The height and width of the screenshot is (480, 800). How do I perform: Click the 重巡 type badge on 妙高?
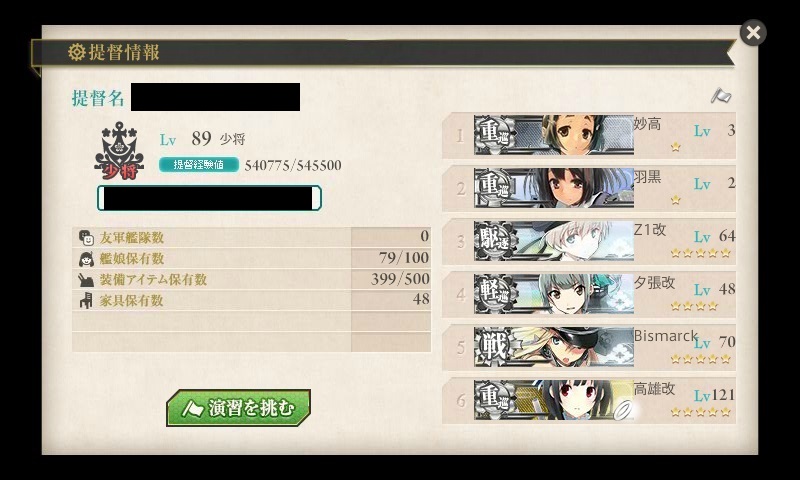(x=495, y=135)
